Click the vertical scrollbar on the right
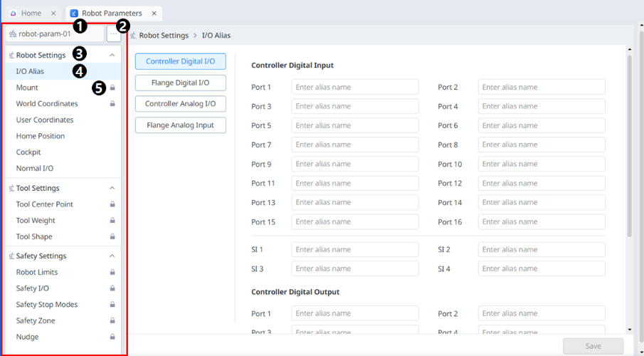Image resolution: width=644 pixels, height=356 pixels. [629, 142]
